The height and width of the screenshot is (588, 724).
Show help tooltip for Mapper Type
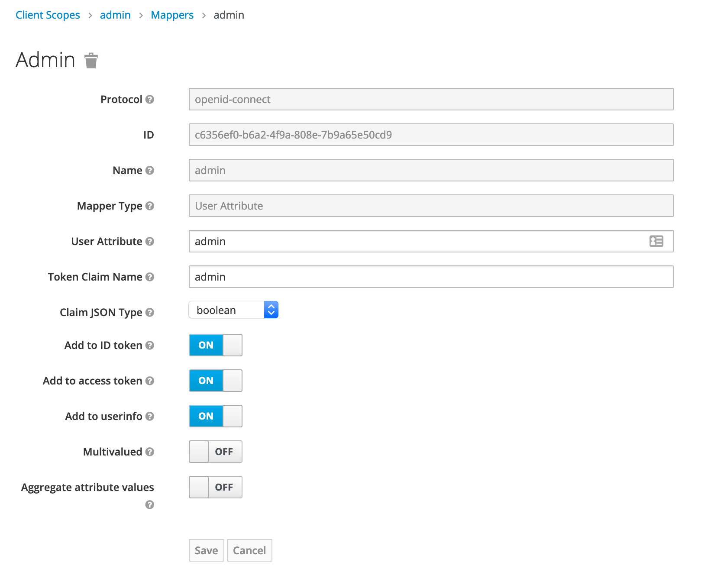tap(150, 206)
